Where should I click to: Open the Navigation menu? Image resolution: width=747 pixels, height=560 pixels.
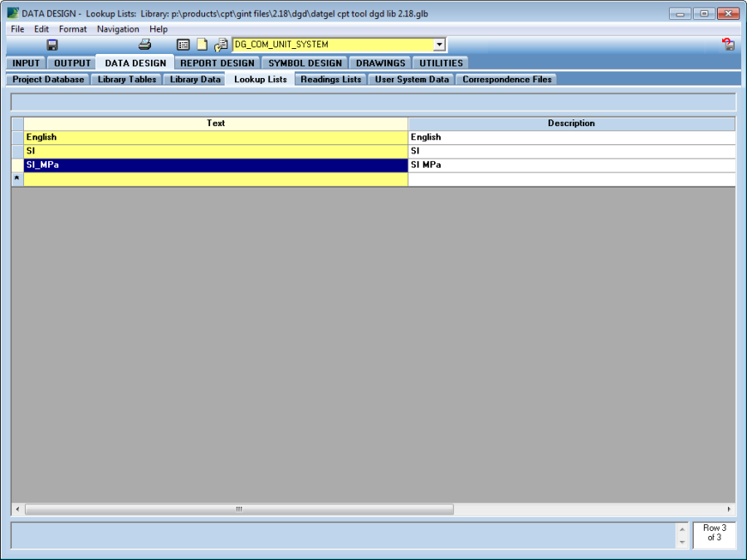click(118, 29)
